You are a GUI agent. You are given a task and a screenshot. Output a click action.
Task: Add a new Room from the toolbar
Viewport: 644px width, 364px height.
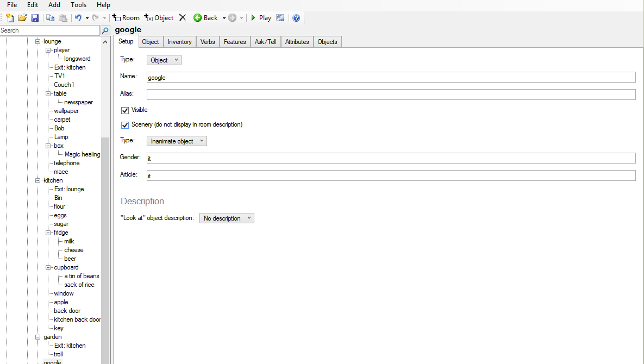coord(126,18)
